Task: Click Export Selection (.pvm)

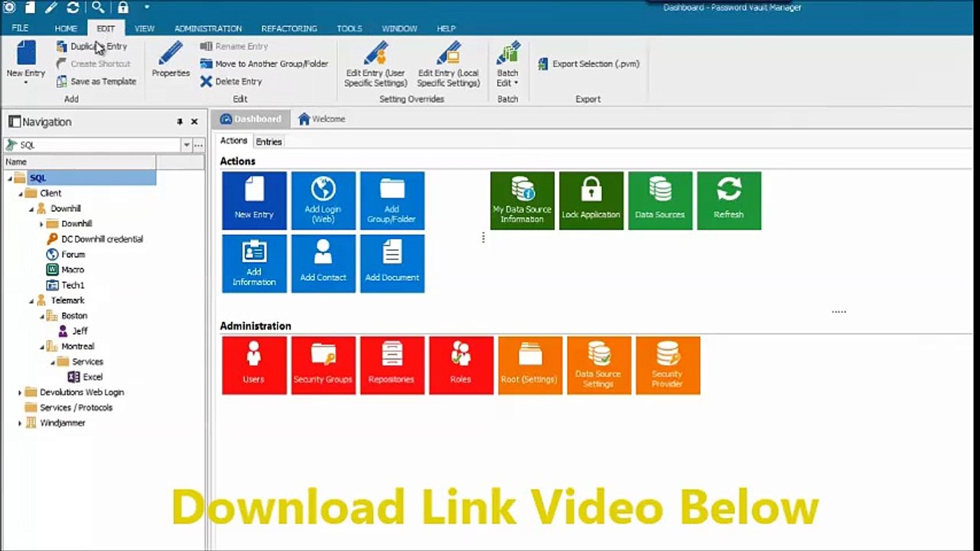Action: coord(588,64)
